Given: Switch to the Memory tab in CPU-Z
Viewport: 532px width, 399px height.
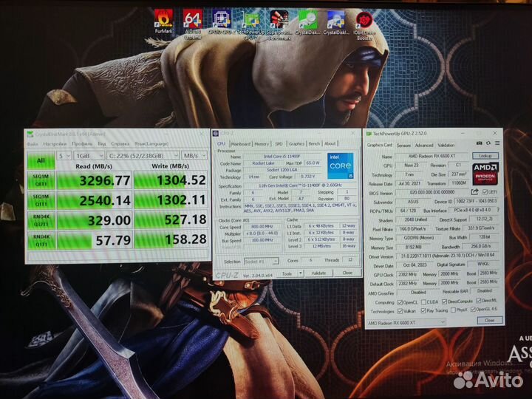Looking at the screenshot, I should (x=262, y=144).
